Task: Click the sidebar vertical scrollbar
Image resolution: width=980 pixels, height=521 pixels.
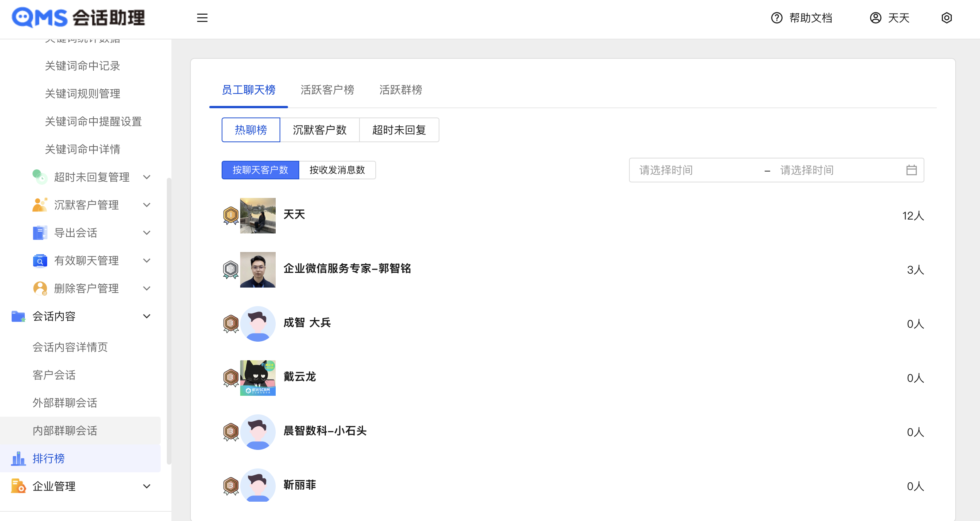Action: pyautogui.click(x=169, y=321)
